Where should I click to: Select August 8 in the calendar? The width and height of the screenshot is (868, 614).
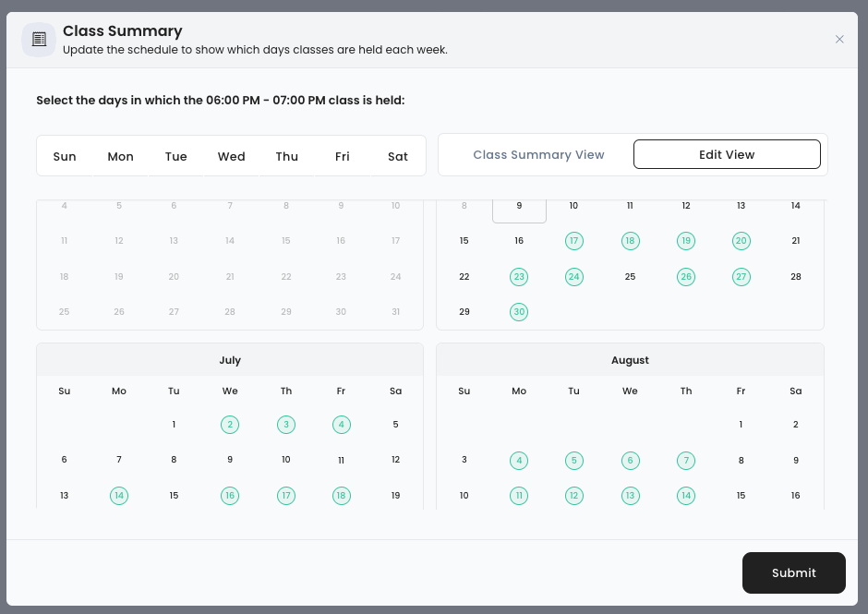point(741,461)
